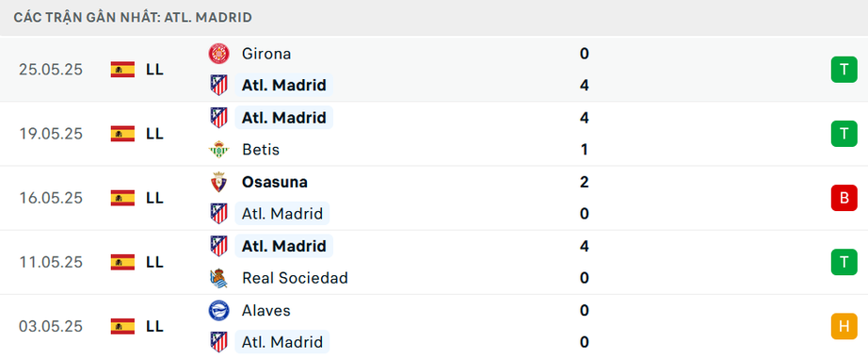This screenshot has width=868, height=358.
Task: Click the Betis club crest
Action: pos(218,150)
